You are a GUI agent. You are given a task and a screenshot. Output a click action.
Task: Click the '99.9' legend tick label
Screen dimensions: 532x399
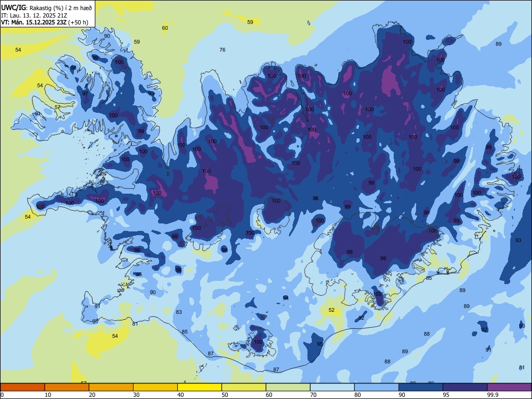493,395
